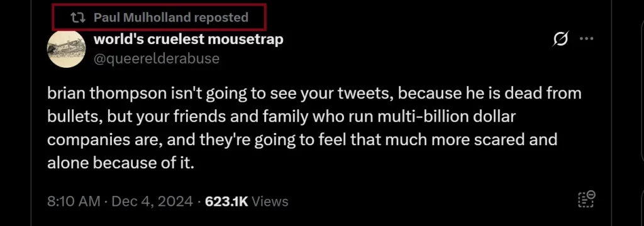This screenshot has height=226, width=644.
Task: Open the world's cruelest mousetrap profile picture
Action: tap(66, 49)
